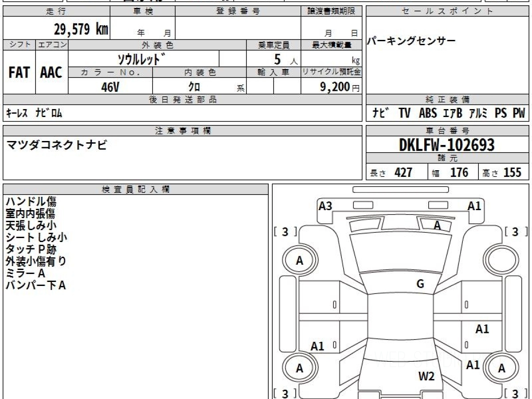This screenshot has width=532, height=399.
Task: Click the 輸入車 header cell
Action: (274, 72)
